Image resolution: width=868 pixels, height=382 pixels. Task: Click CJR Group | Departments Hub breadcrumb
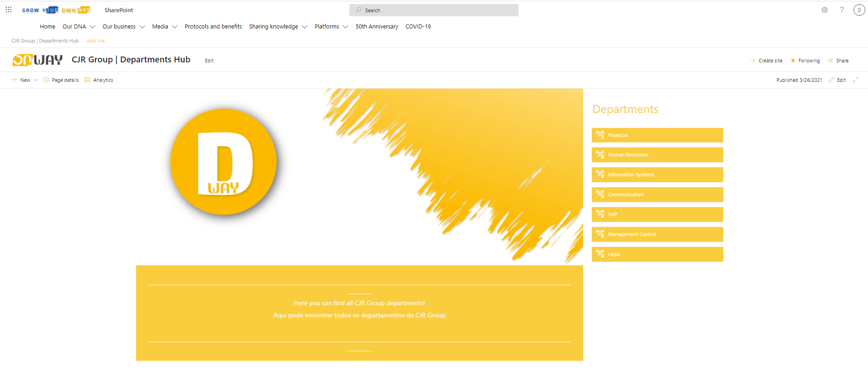[x=45, y=41]
